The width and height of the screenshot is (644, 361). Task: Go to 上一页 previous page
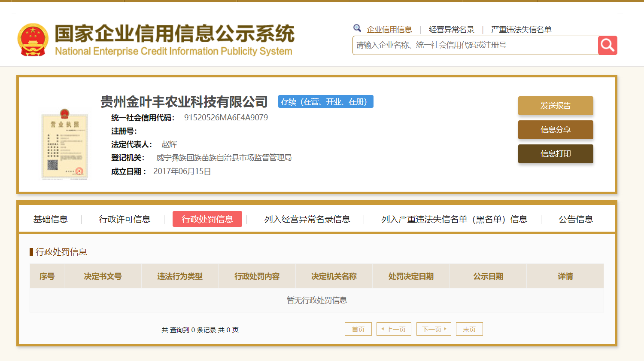coord(394,329)
